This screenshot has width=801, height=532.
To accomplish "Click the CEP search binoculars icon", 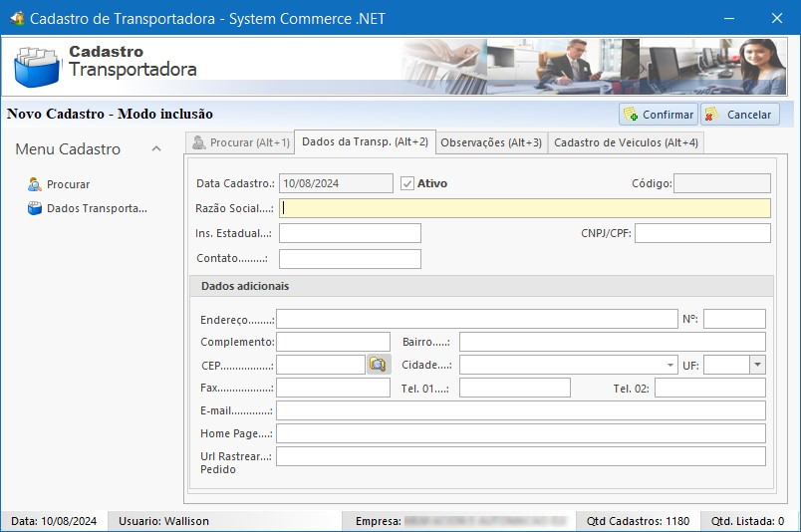I will click(378, 365).
